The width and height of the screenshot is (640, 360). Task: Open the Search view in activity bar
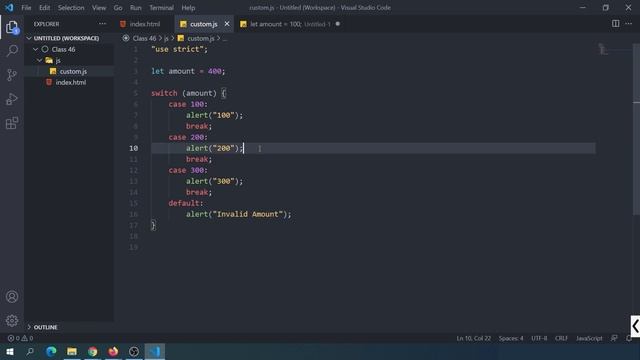tap(12, 51)
